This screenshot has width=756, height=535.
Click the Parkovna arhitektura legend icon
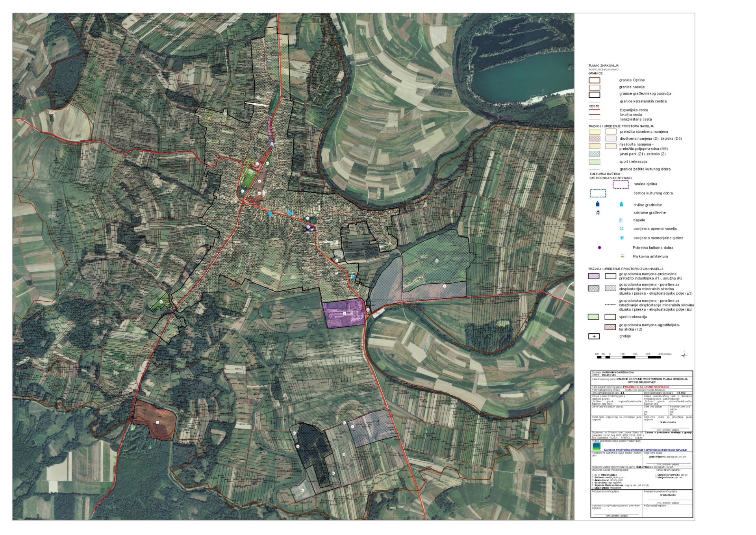[x=623, y=256]
